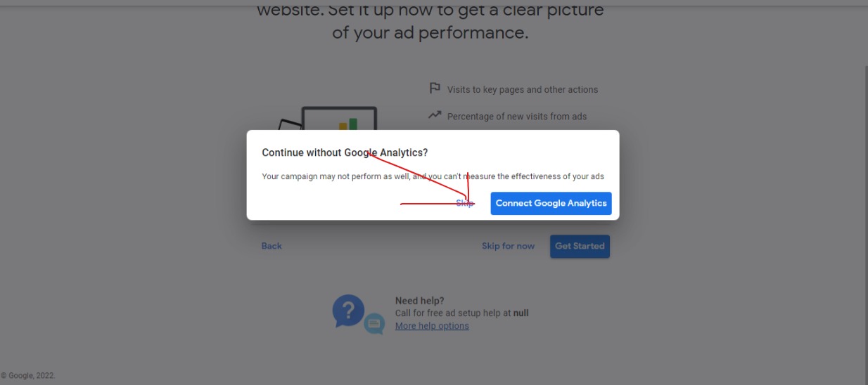Click the Percentage of new visits from ads text
The width and height of the screenshot is (868, 385).
(x=517, y=116)
